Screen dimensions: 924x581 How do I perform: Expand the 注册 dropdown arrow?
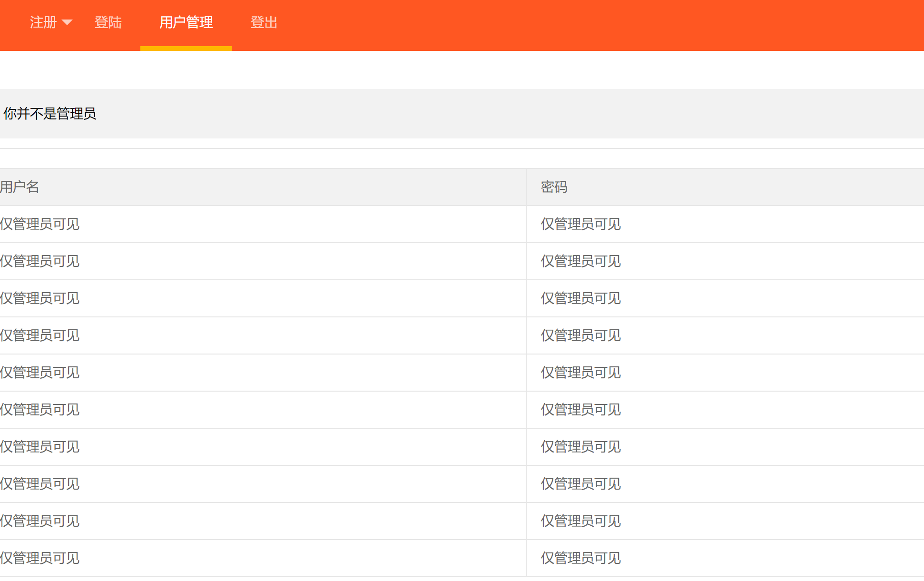[67, 22]
